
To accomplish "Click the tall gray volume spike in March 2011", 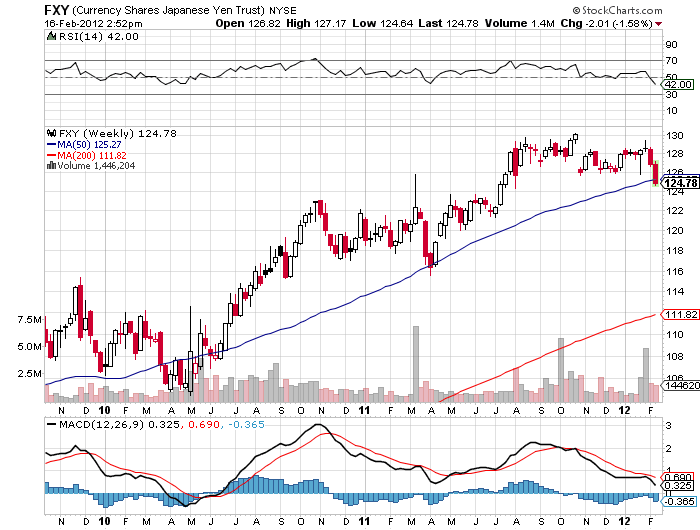I will point(416,364).
